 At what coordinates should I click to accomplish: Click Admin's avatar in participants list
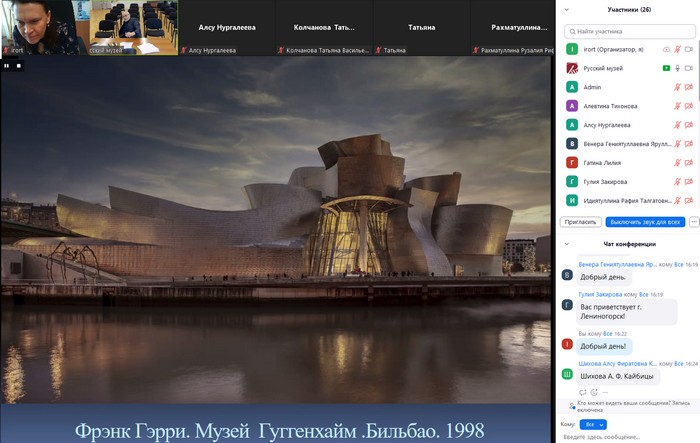point(572,87)
